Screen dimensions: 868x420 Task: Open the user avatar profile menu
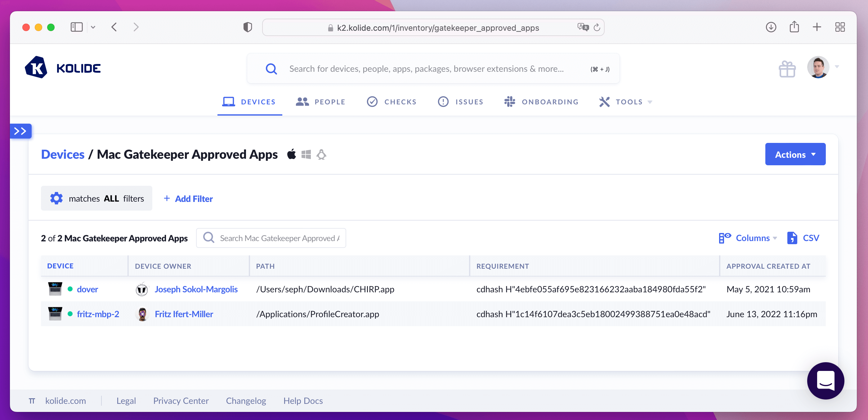[818, 67]
